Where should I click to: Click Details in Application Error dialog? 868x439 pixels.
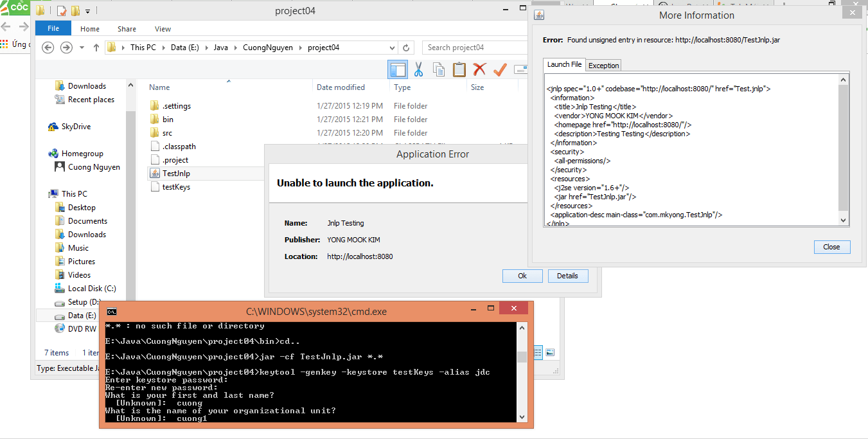coord(567,276)
